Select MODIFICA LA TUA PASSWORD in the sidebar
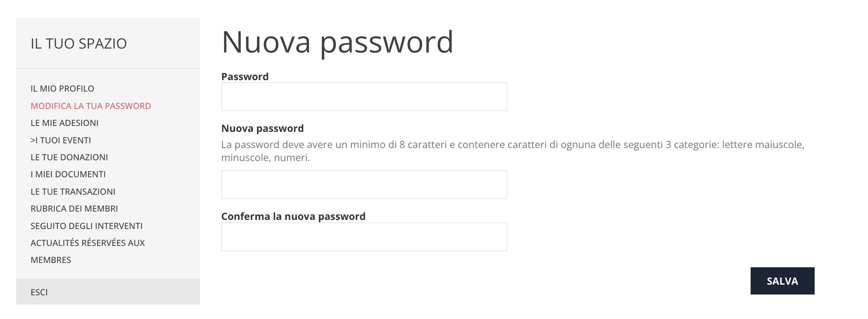Screen dimensions: 868x319 (91, 106)
